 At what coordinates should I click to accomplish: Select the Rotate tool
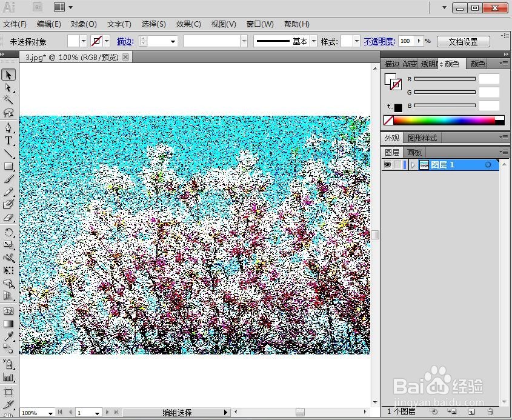pyautogui.click(x=8, y=233)
